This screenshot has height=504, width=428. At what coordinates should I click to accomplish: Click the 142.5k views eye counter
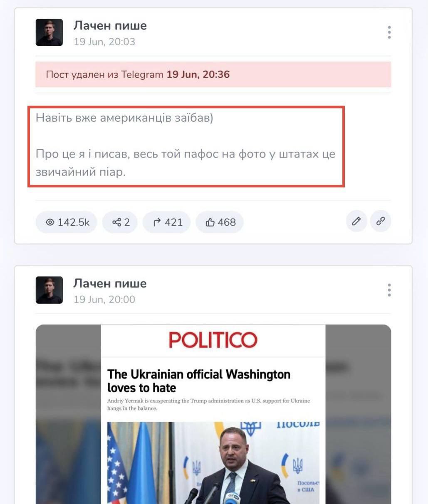[66, 222]
